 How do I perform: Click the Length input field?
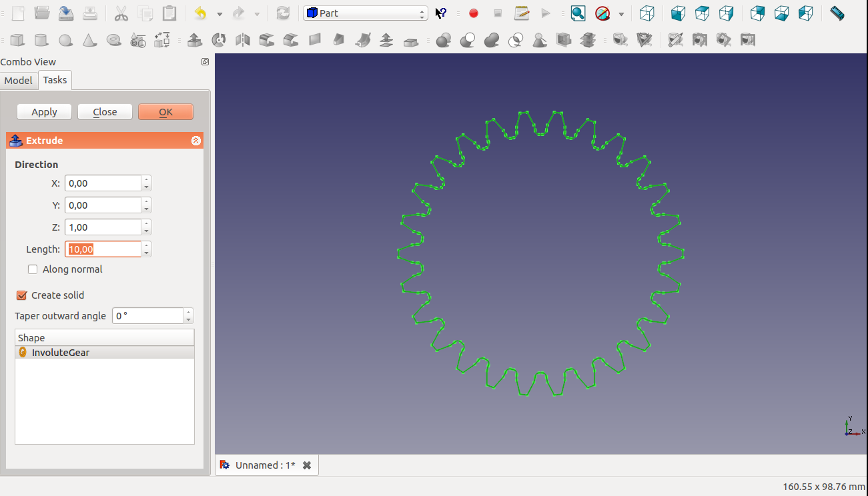point(103,249)
